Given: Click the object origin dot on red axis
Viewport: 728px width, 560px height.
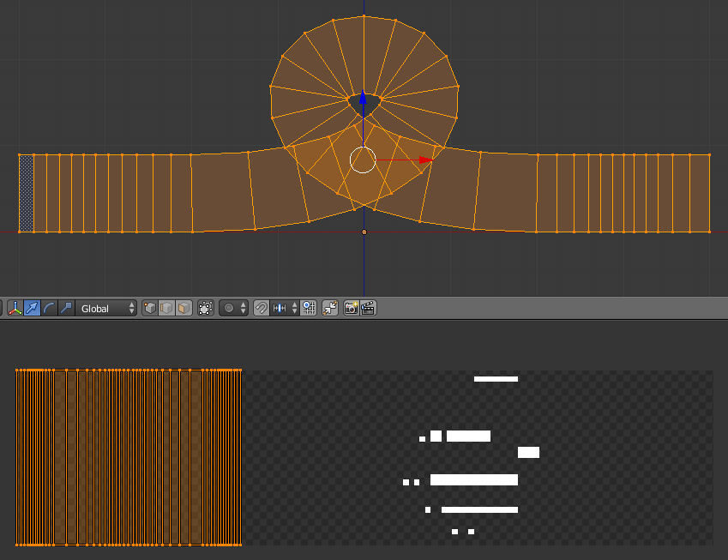Looking at the screenshot, I should 364,232.
